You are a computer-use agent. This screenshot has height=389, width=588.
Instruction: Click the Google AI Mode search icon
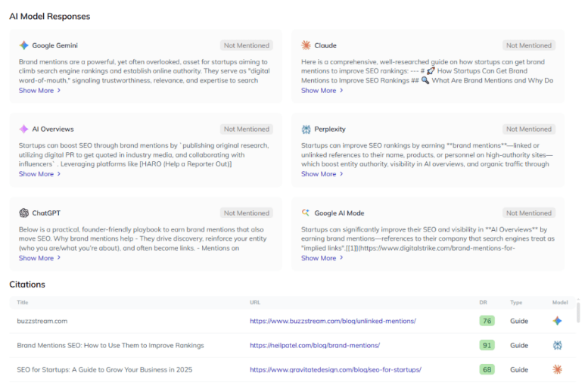tap(306, 213)
